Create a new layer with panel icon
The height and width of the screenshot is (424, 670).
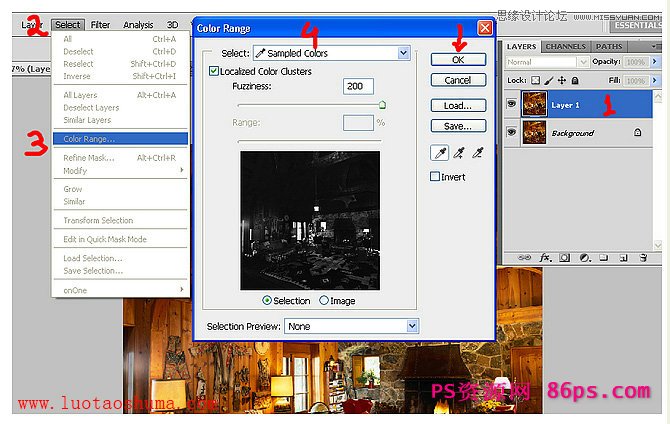(x=621, y=257)
